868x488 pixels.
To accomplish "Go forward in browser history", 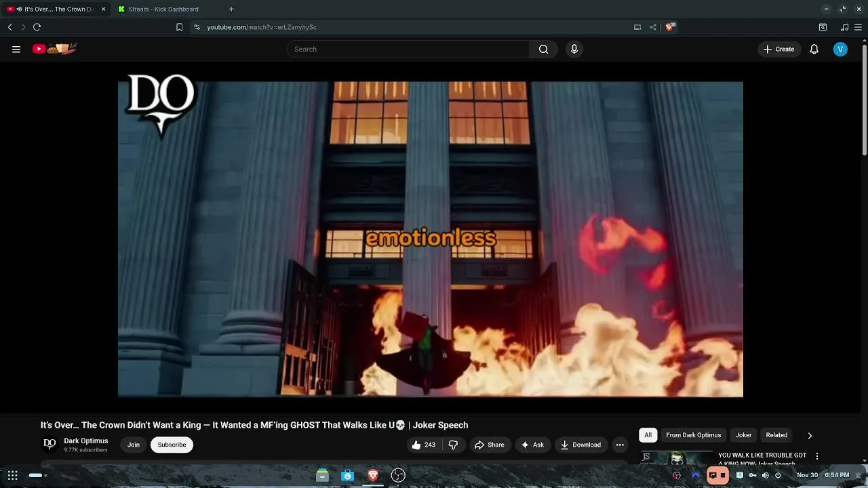I will (23, 27).
